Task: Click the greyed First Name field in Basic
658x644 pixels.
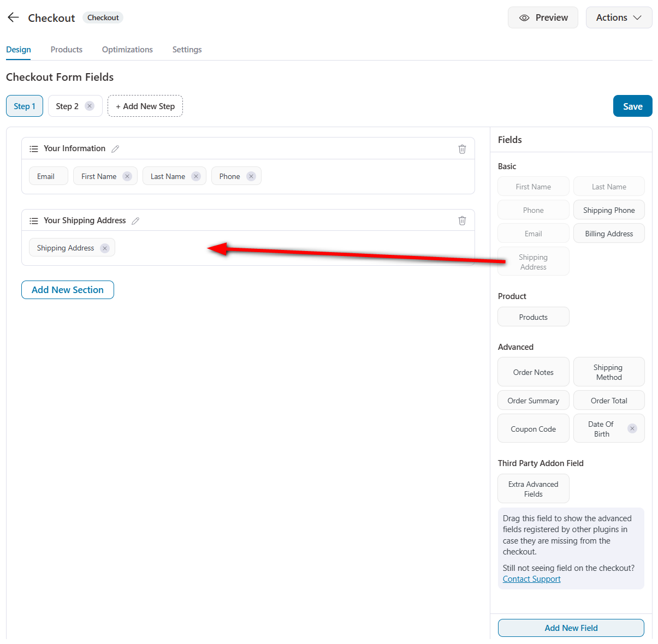Action: click(x=533, y=186)
